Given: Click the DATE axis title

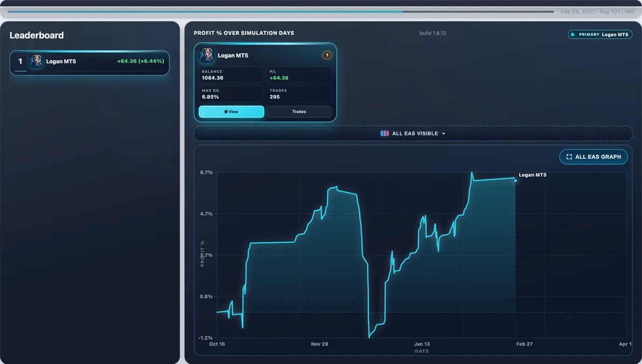Looking at the screenshot, I should pyautogui.click(x=422, y=351).
